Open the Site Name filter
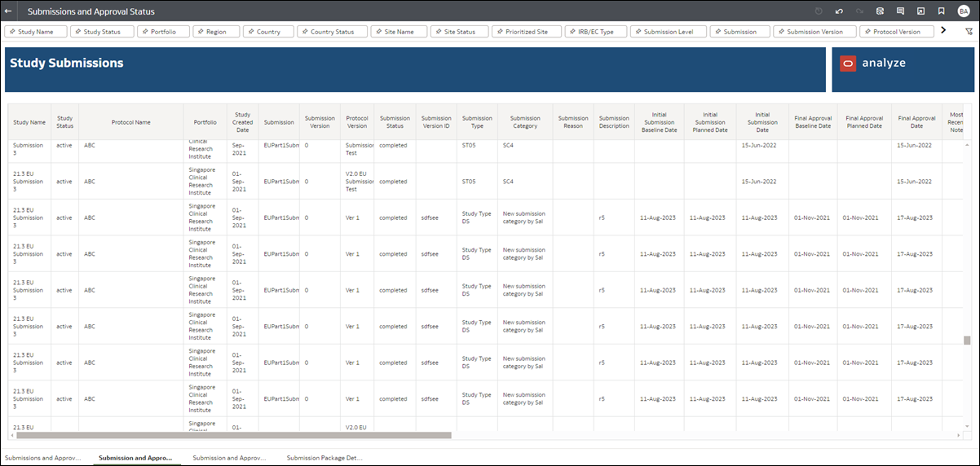 pos(399,32)
